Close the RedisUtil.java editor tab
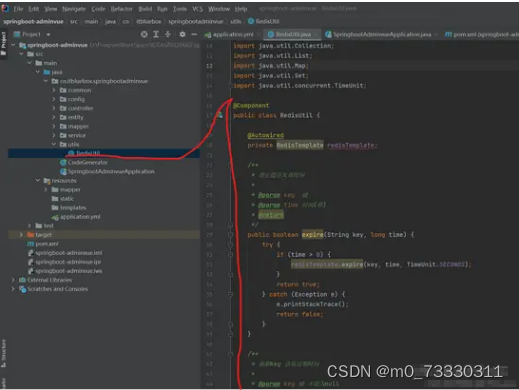This screenshot has width=519, height=390. [315, 34]
